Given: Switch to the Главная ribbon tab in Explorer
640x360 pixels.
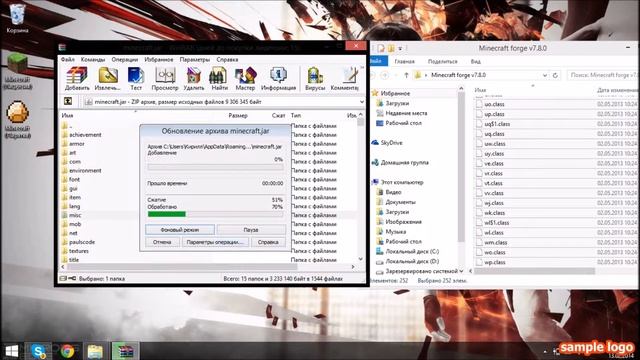Looking at the screenshot, I should tap(404, 61).
